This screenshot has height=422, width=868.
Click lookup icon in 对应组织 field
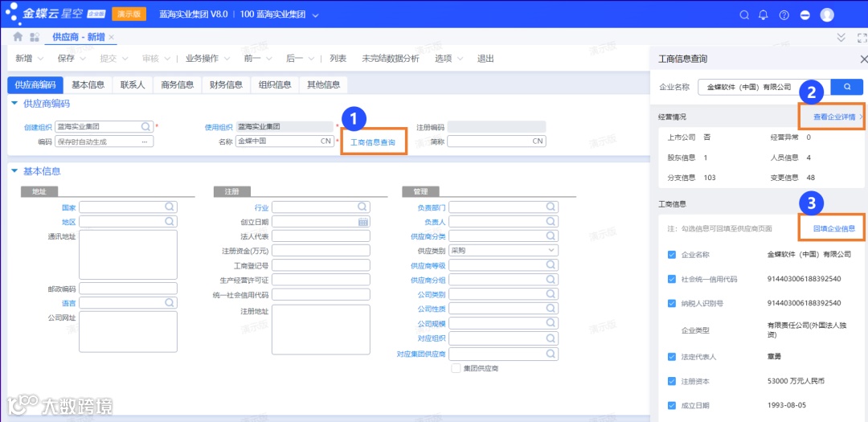pyautogui.click(x=551, y=338)
